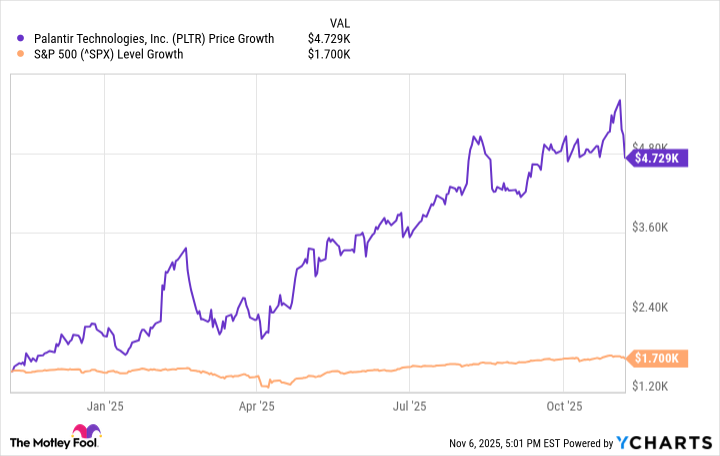Click the $1.20K y-axis label
Screen dimensions: 720x456
tap(650, 386)
